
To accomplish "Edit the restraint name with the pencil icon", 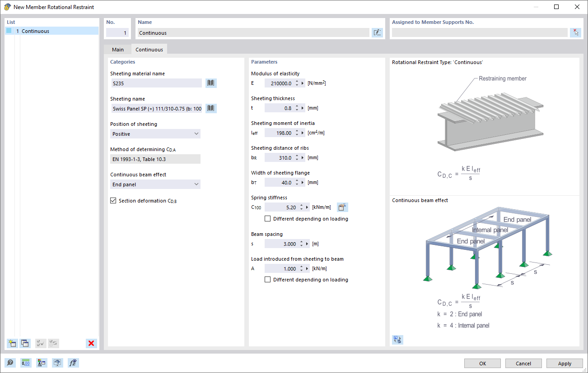I will click(x=377, y=32).
